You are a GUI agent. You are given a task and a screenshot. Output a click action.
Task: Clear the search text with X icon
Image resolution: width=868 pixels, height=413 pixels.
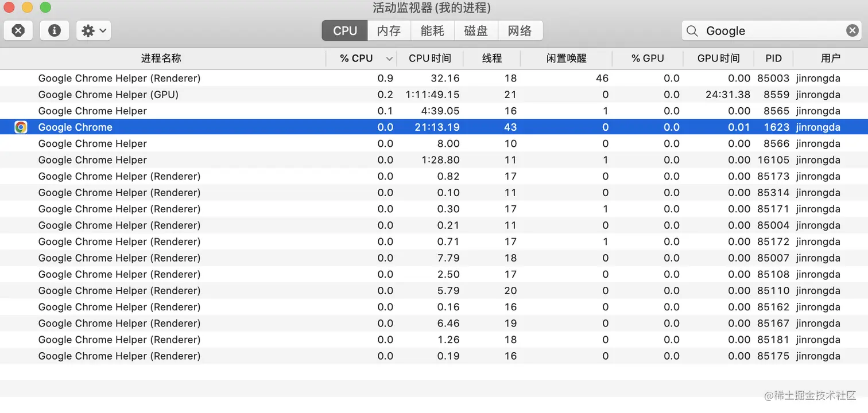(x=852, y=31)
